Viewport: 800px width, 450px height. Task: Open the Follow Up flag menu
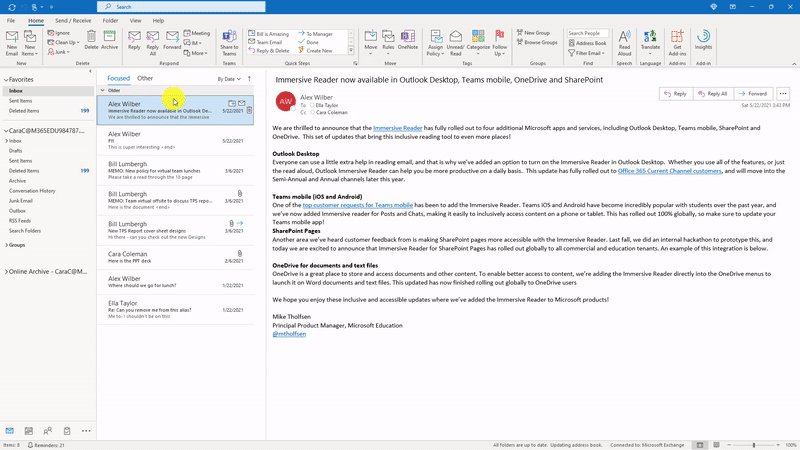tap(499, 43)
